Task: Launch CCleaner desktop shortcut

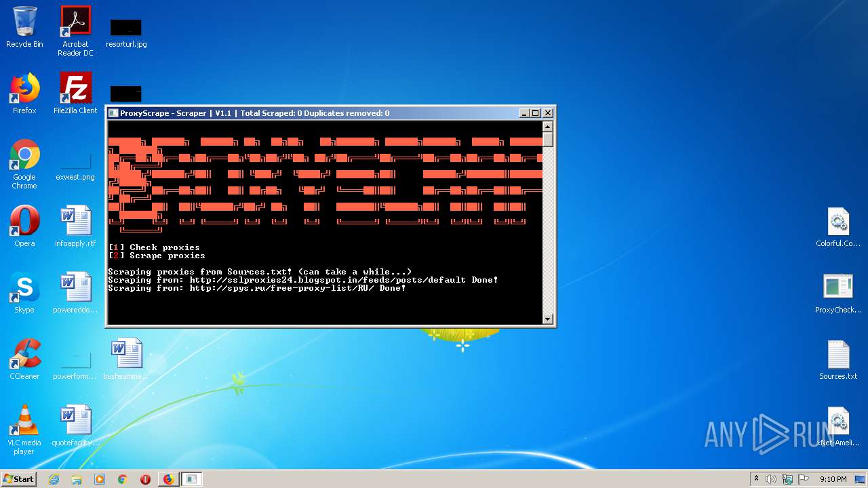Action: coord(24,359)
